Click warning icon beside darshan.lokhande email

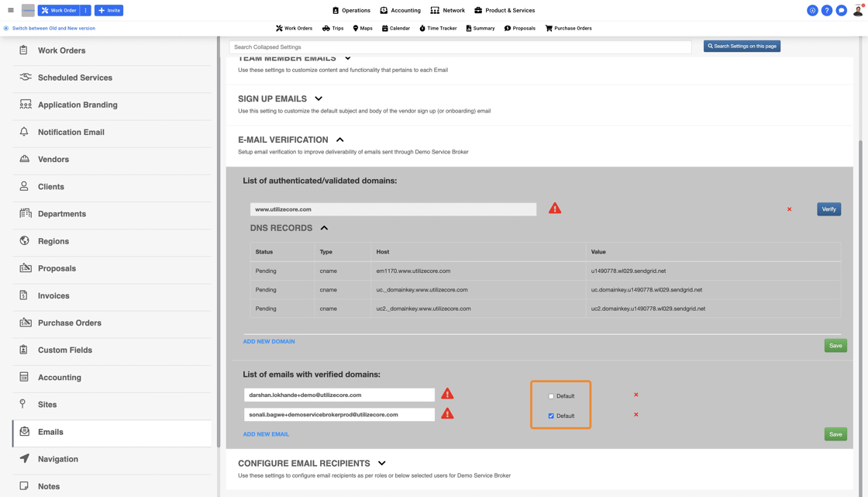[x=447, y=394]
